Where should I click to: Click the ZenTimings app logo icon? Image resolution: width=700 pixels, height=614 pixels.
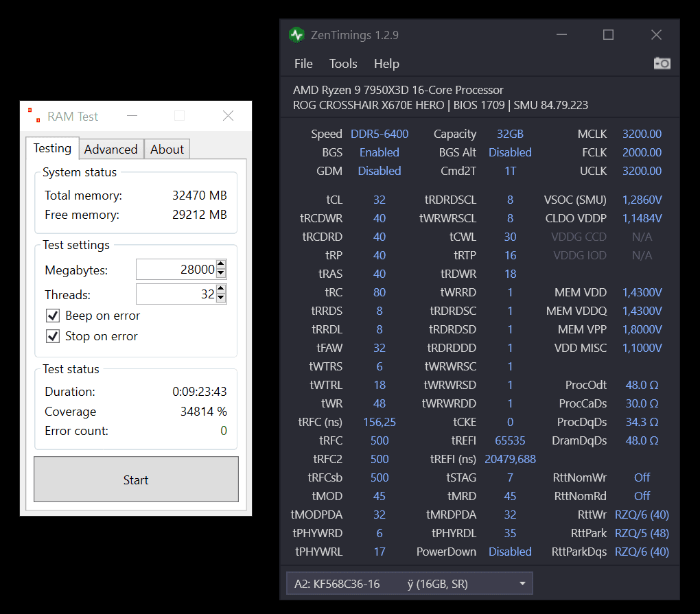pyautogui.click(x=296, y=35)
